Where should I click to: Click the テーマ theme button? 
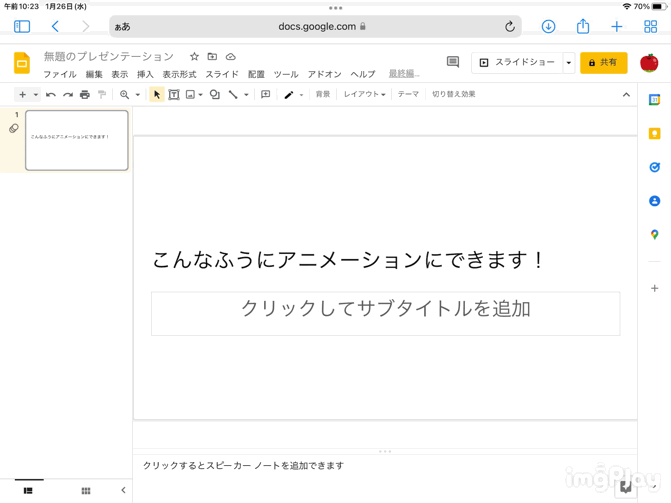click(408, 94)
